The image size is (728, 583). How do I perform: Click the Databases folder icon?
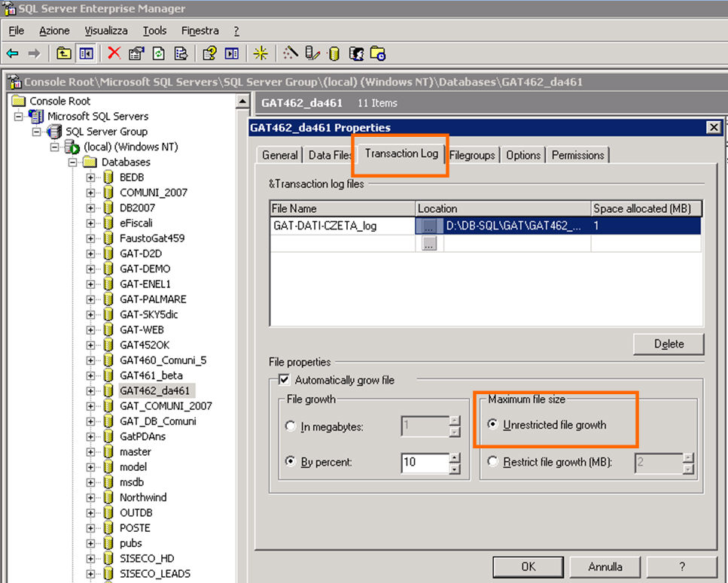pos(90,162)
